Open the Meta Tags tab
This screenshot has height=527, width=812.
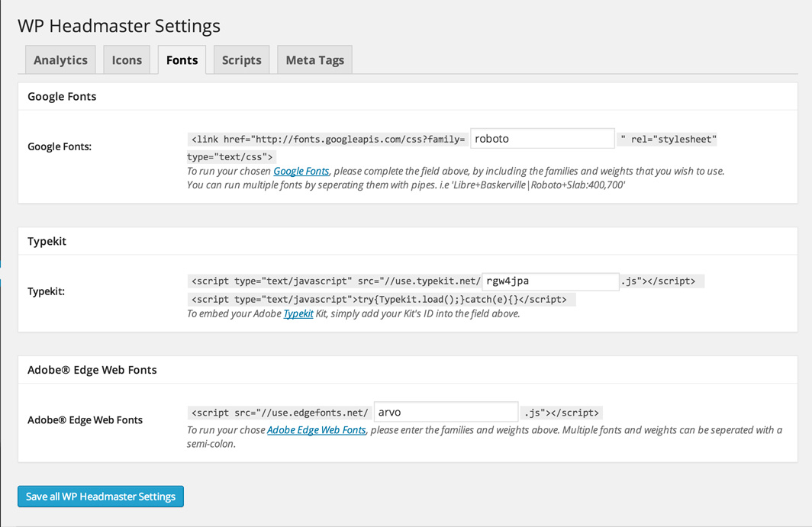(315, 60)
